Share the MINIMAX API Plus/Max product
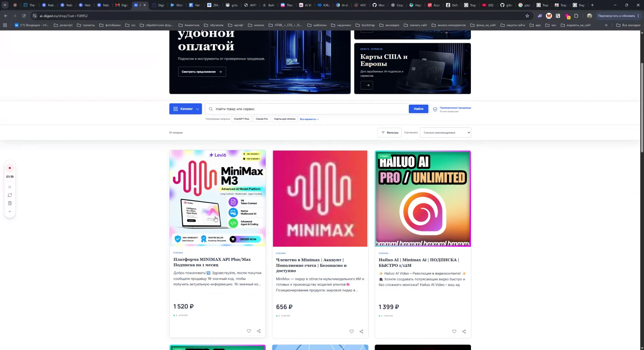This screenshot has width=644, height=350. [259, 331]
